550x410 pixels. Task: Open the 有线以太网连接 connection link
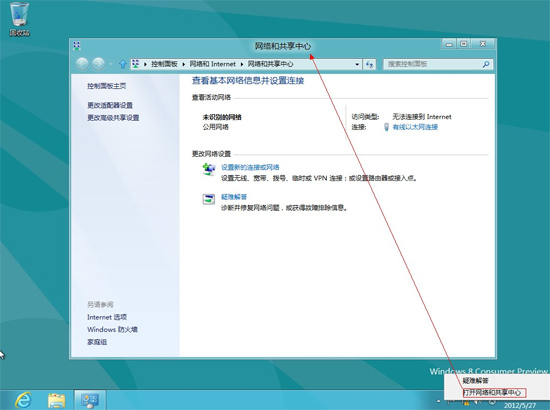tap(415, 127)
